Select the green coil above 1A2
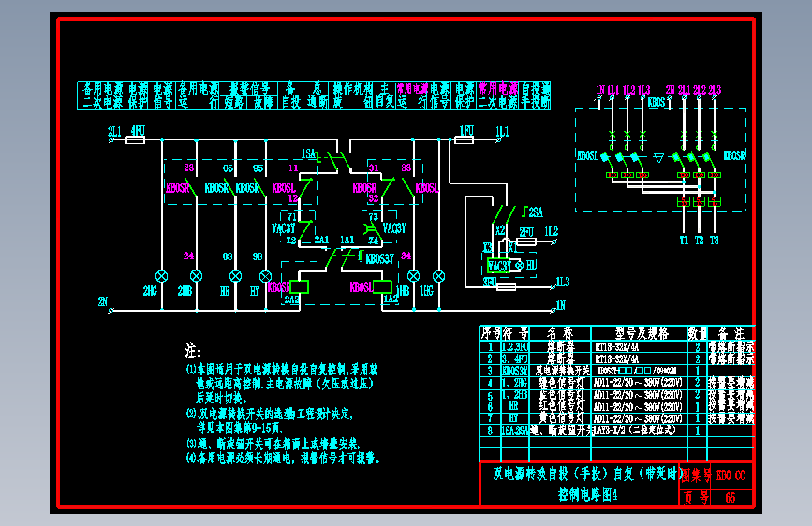Screen dimensions: 812x526 [x=382, y=286]
